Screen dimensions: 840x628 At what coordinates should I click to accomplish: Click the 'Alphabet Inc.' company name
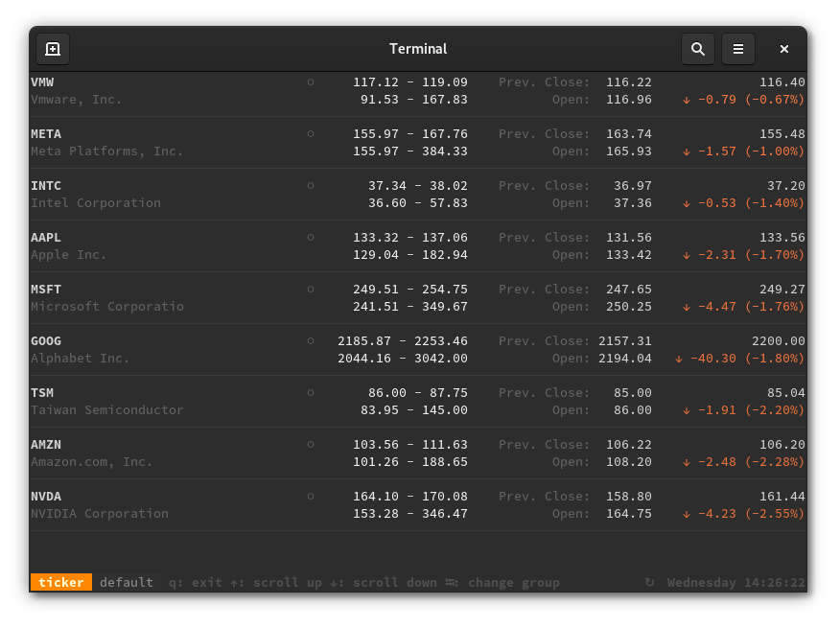(x=81, y=358)
